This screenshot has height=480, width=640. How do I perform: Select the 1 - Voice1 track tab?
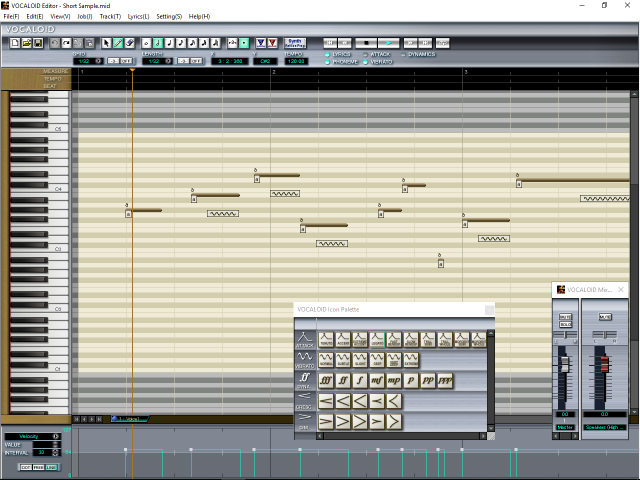coord(132,419)
